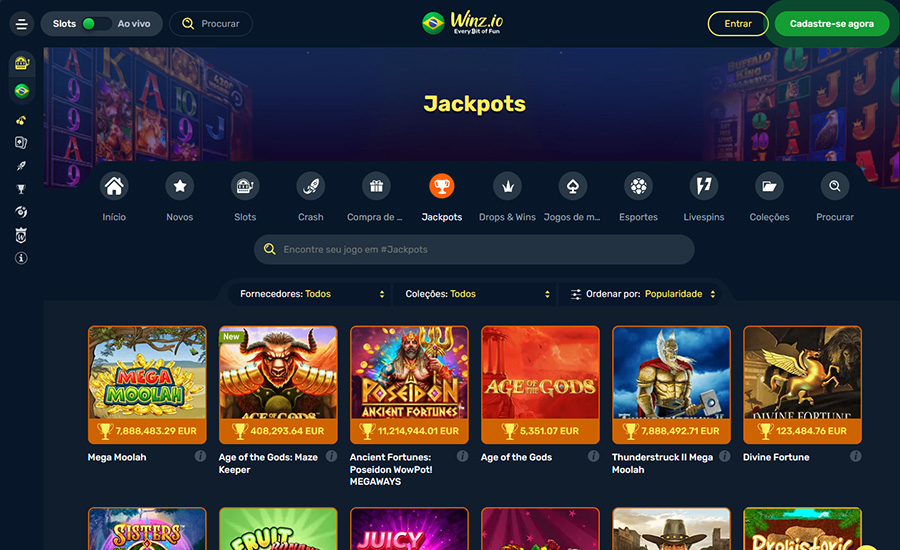This screenshot has width=900, height=550.
Task: Switch to the Drops & Wins tab
Action: 507,197
